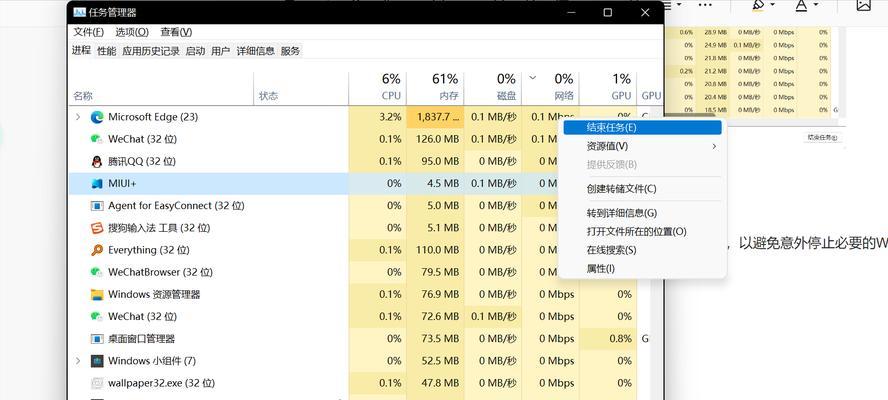This screenshot has width=888, height=400.
Task: Click the Agent for EasyConnect icon
Action: (97, 206)
